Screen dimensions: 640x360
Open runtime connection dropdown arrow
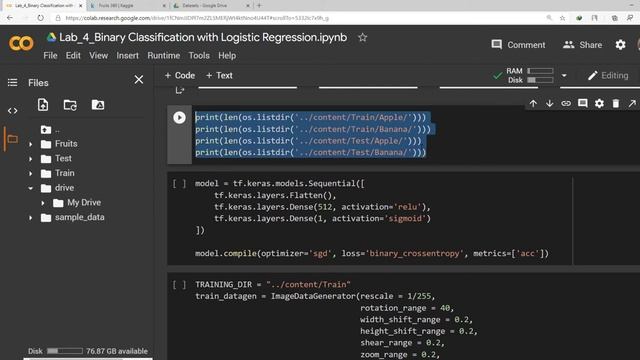pos(564,76)
